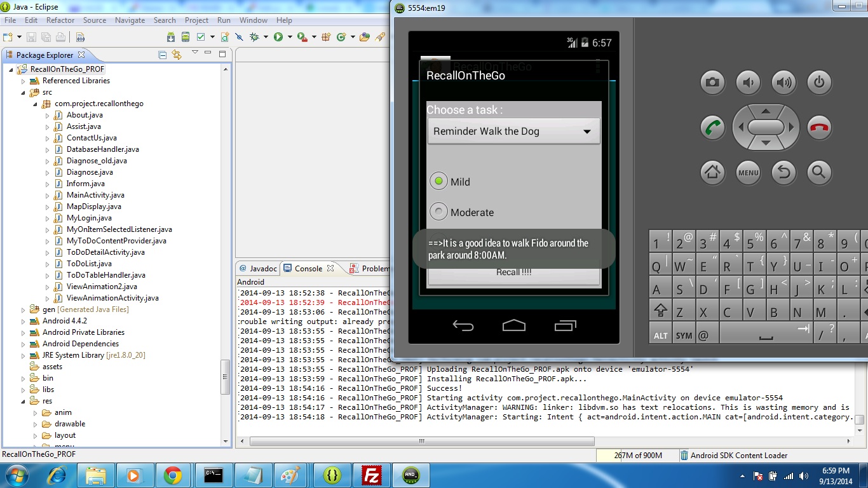Image resolution: width=868 pixels, height=488 pixels.
Task: Open dropdown arrow next to Run button
Action: click(x=290, y=37)
